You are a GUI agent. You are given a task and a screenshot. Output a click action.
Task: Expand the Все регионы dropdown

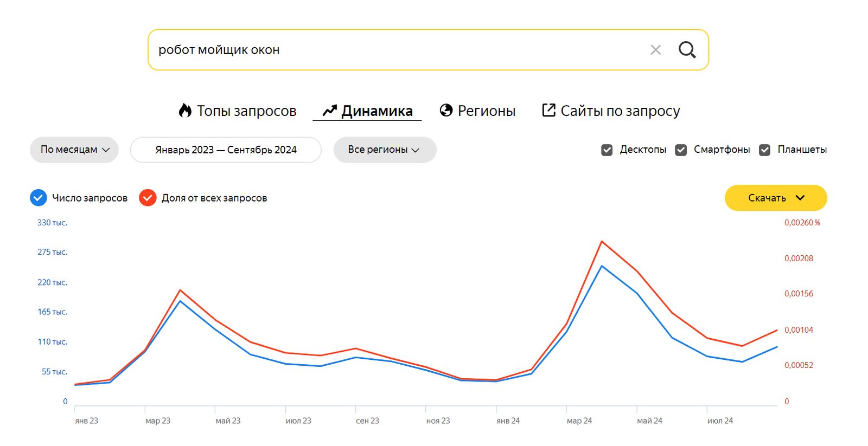(385, 150)
